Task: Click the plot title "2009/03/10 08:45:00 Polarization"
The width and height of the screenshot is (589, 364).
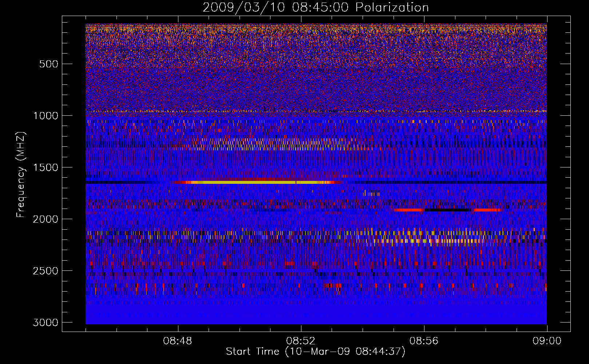Action: pyautogui.click(x=316, y=7)
